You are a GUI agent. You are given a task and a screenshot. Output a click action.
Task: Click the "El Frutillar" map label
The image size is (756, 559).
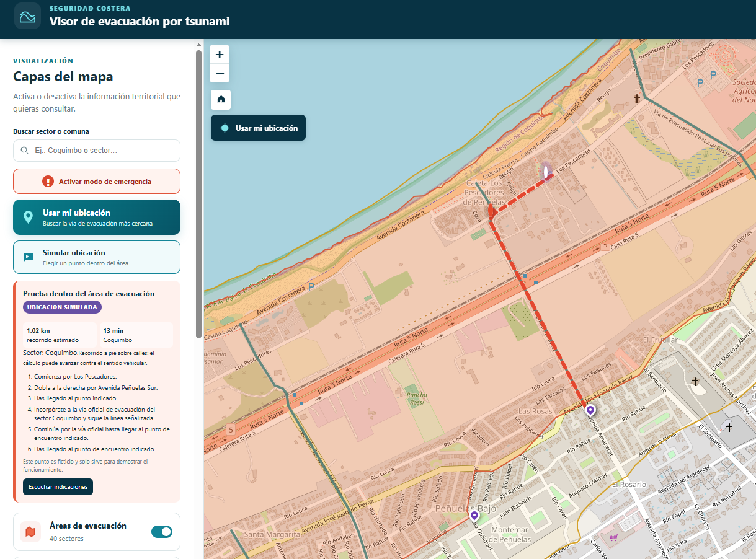tap(660, 340)
